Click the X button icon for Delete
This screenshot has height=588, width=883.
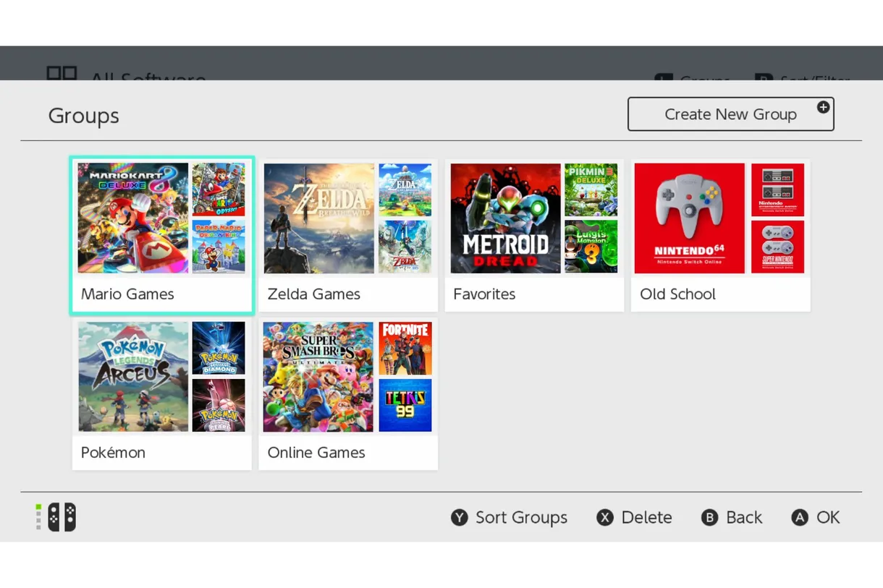click(x=604, y=518)
